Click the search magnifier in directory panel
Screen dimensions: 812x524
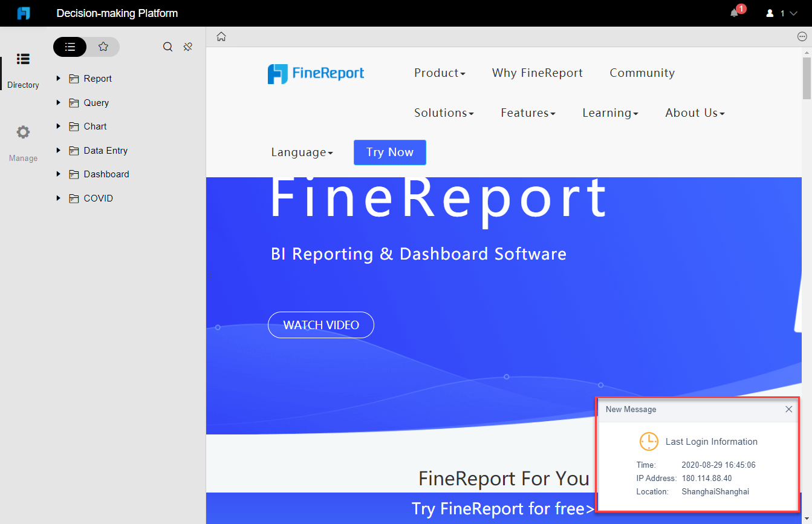[x=167, y=46]
